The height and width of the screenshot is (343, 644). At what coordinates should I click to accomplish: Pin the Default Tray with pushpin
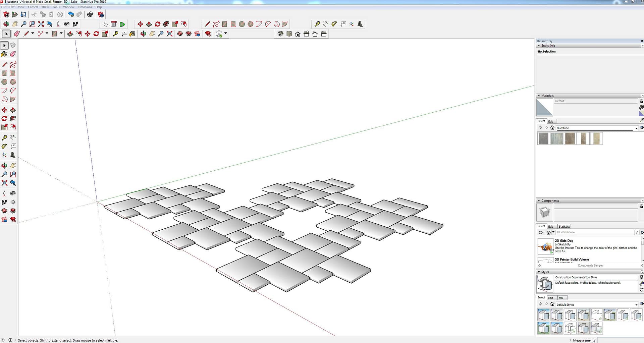pyautogui.click(x=642, y=41)
